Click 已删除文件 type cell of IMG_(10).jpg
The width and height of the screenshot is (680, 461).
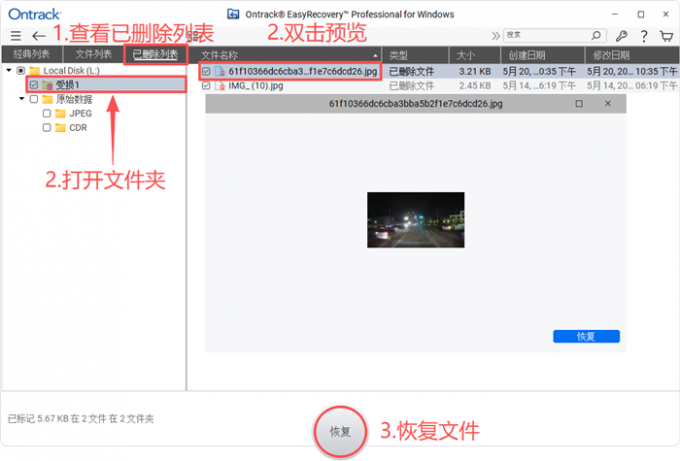[411, 86]
